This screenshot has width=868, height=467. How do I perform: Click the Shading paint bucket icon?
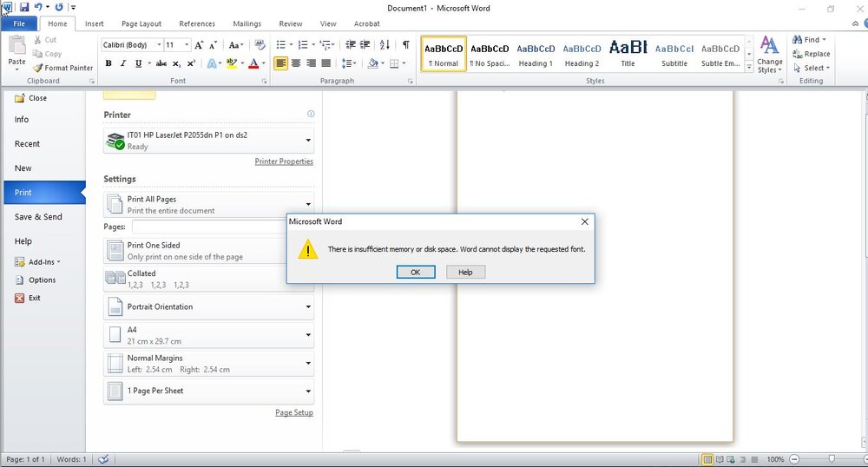373,63
